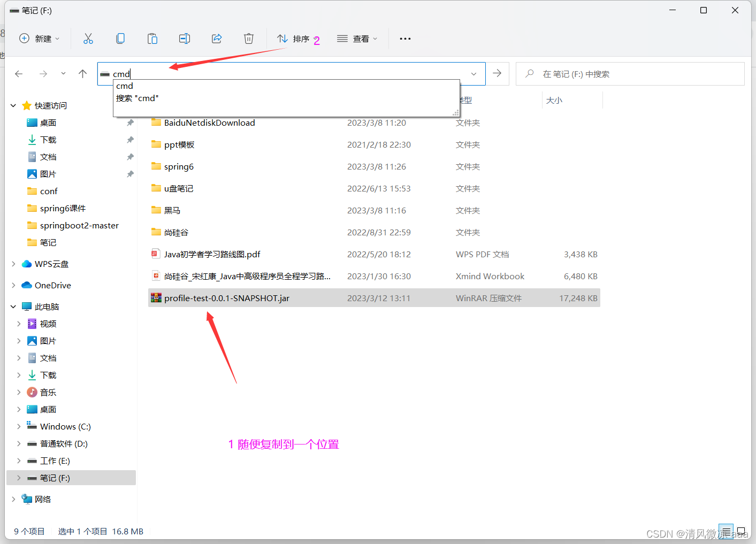Select OneDrive in the navigation pane
756x544 pixels.
coord(52,285)
